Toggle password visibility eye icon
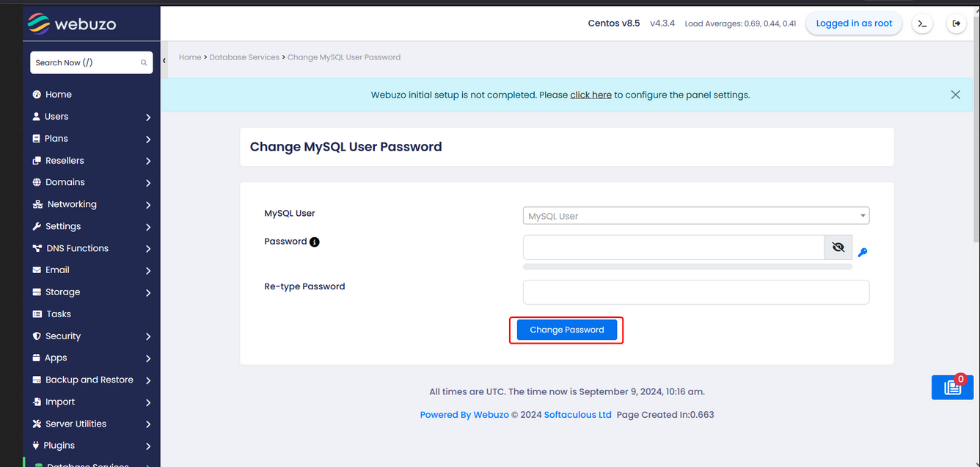 (x=838, y=248)
